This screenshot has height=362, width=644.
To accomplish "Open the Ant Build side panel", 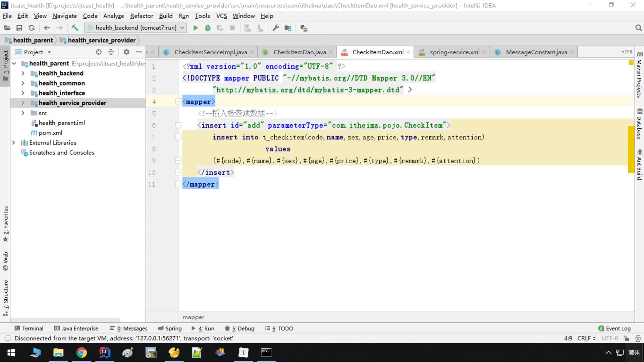I will pyautogui.click(x=639, y=165).
